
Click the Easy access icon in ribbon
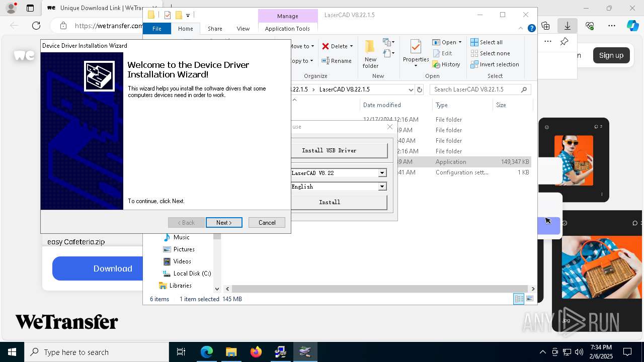[x=388, y=53]
